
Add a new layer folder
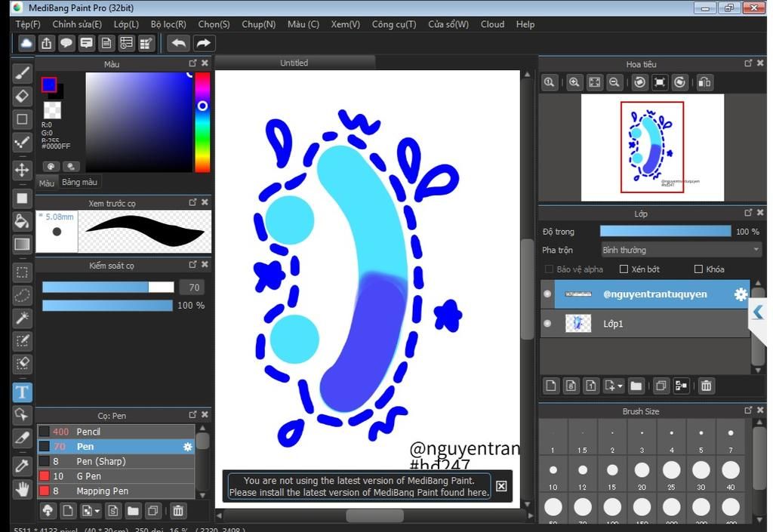636,386
